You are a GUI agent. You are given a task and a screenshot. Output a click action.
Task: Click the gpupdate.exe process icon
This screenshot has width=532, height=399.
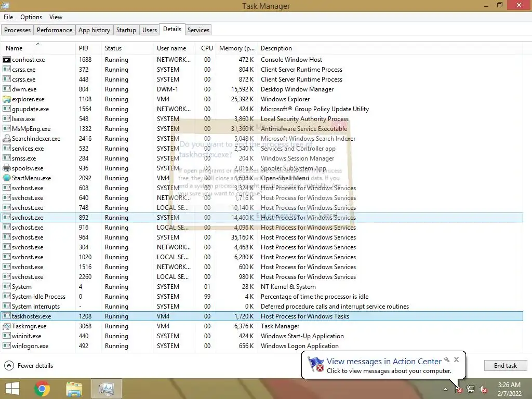coord(6,109)
